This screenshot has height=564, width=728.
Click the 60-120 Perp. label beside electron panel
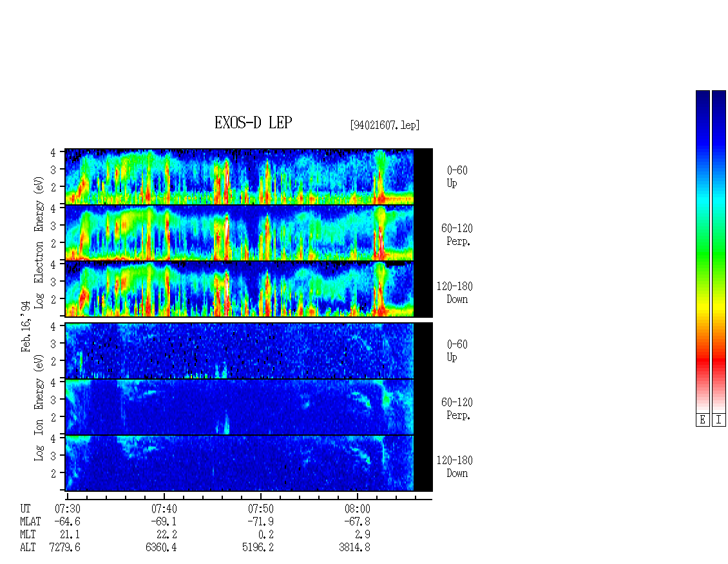pyautogui.click(x=457, y=235)
